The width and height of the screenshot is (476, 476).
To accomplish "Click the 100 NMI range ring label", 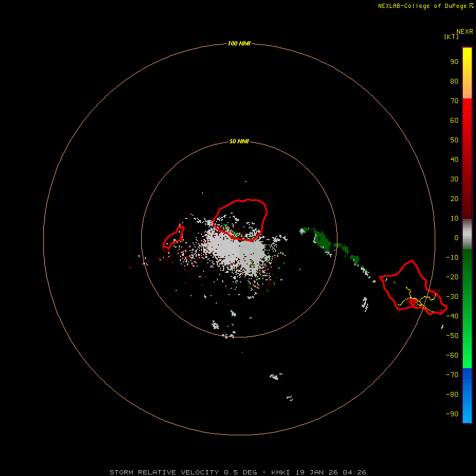I will (x=239, y=44).
